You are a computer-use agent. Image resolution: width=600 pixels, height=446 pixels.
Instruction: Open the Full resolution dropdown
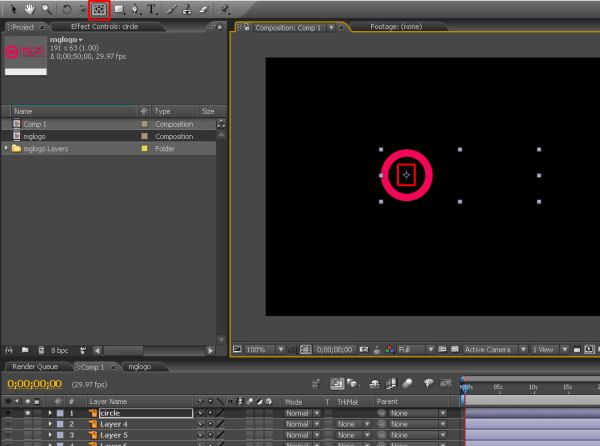pyautogui.click(x=416, y=350)
